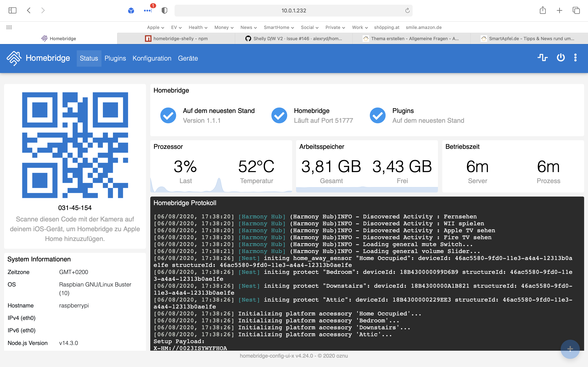
Task: Expand the Apple bookmarks folder
Action: (x=156, y=28)
